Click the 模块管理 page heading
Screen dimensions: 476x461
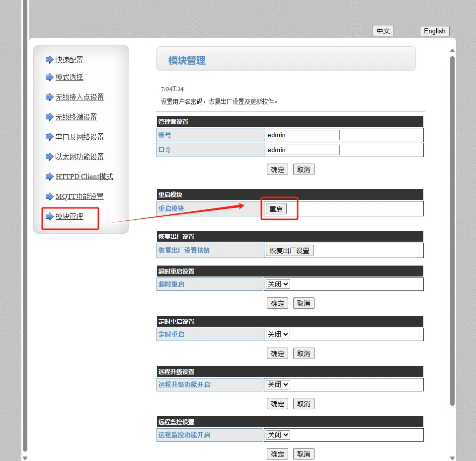[187, 61]
